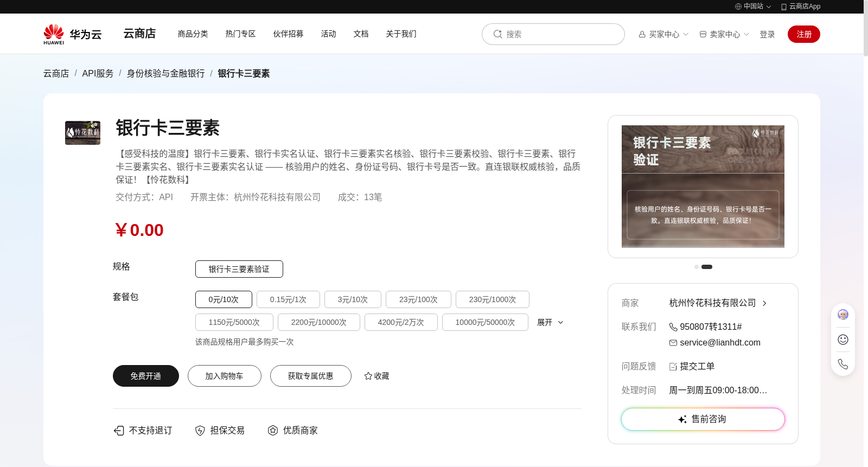868x467 pixels.
Task: Open the 云商店App phone icon link
Action: pos(783,7)
